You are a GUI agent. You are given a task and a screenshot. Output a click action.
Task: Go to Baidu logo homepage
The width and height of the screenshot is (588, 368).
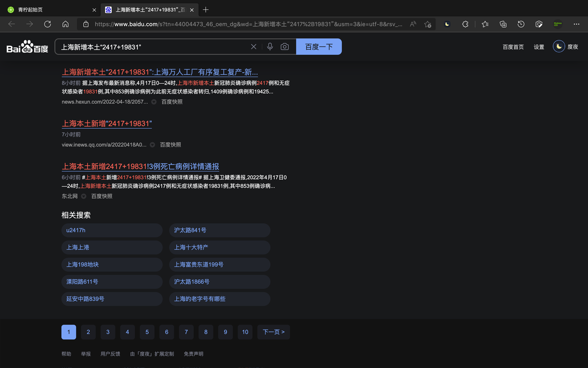click(x=27, y=46)
